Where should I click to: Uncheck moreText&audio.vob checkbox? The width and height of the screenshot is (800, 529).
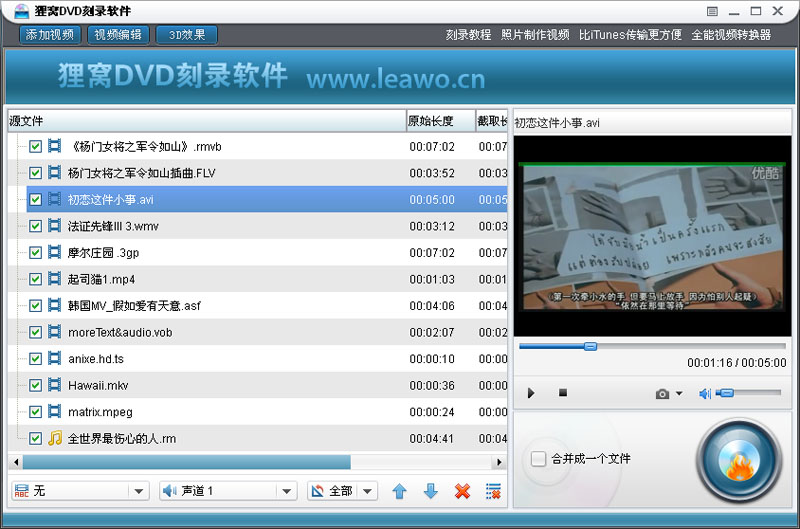coord(35,332)
